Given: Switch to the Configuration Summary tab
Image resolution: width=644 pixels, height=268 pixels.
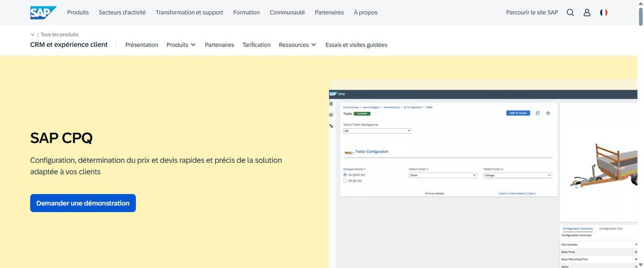Looking at the screenshot, I should coord(578,229).
